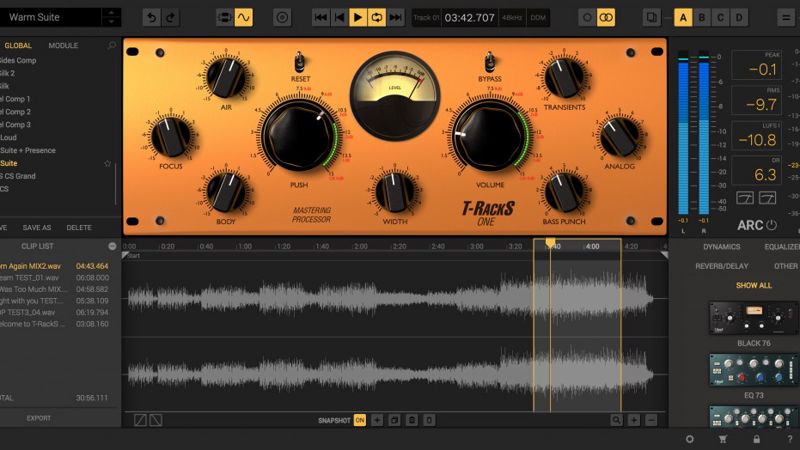Collapse the CLIP LIST with minus icon
The width and height of the screenshot is (800, 450).
(x=112, y=246)
